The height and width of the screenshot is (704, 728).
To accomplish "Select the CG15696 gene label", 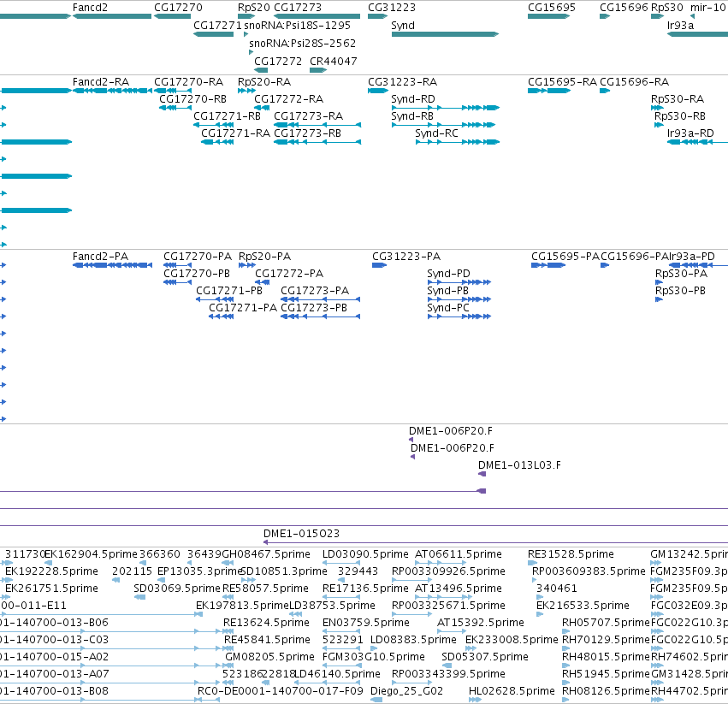I will (624, 8).
